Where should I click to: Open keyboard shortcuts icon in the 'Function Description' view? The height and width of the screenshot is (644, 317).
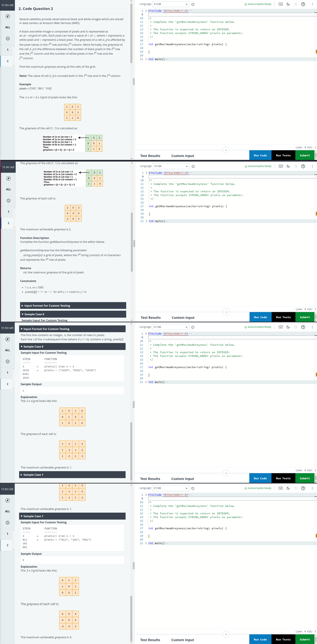281,166
